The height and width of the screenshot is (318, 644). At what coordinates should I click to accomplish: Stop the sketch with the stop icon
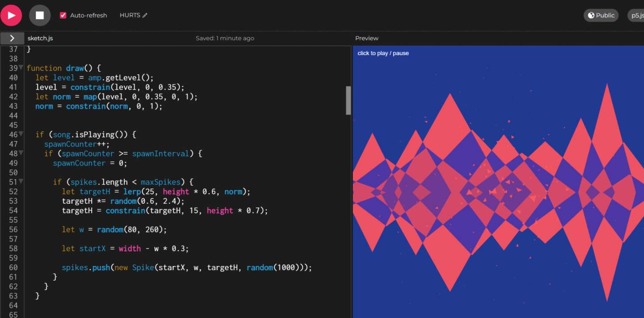[x=39, y=15]
